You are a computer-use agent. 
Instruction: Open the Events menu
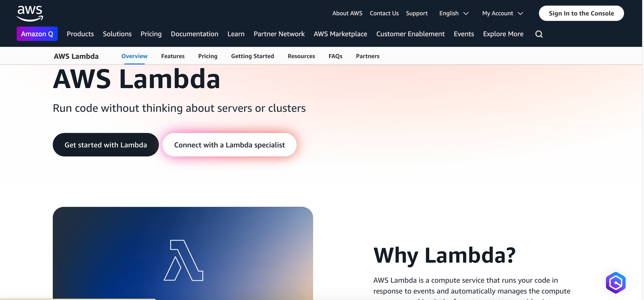[464, 34]
